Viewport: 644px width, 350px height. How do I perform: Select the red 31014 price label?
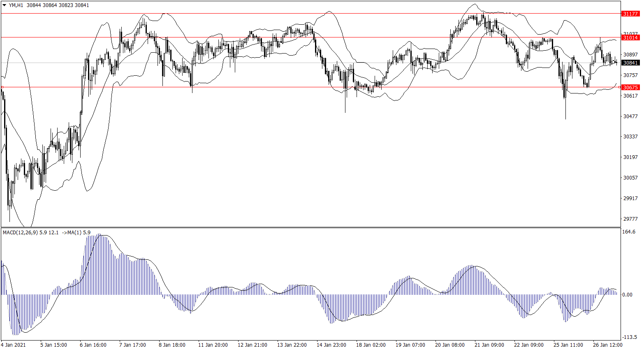point(630,37)
